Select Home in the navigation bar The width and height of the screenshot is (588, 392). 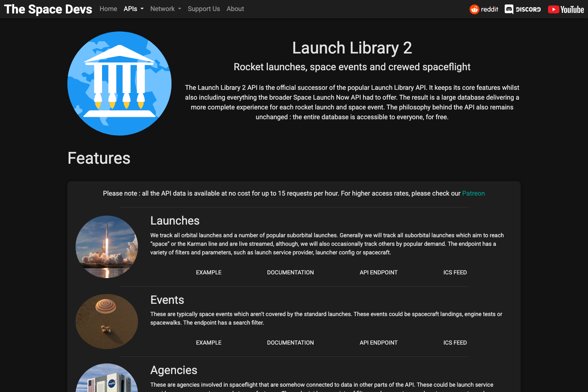pyautogui.click(x=108, y=9)
